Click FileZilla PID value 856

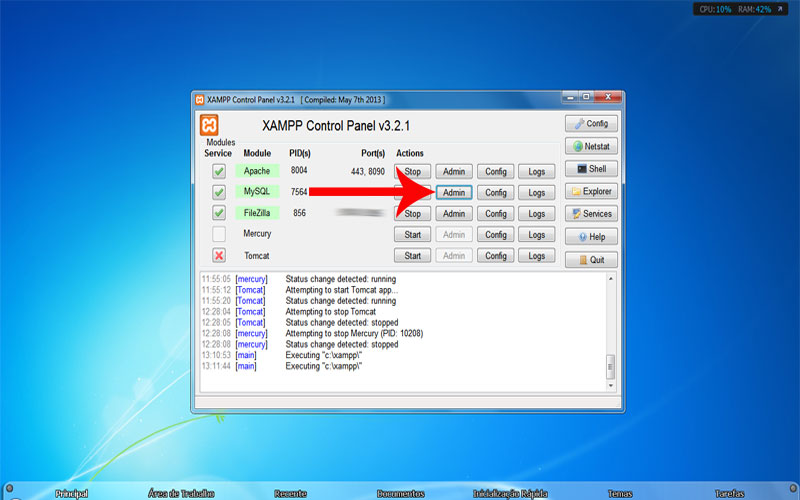[x=299, y=213]
